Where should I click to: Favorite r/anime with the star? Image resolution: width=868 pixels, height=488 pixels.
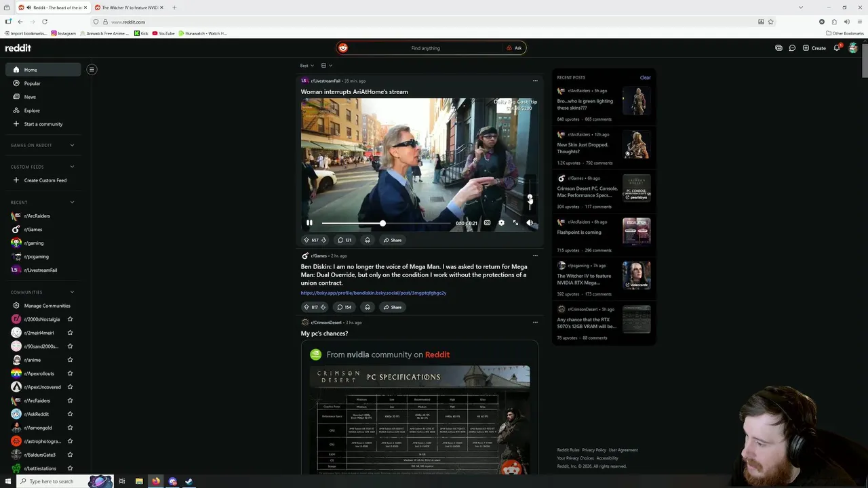[x=70, y=360]
